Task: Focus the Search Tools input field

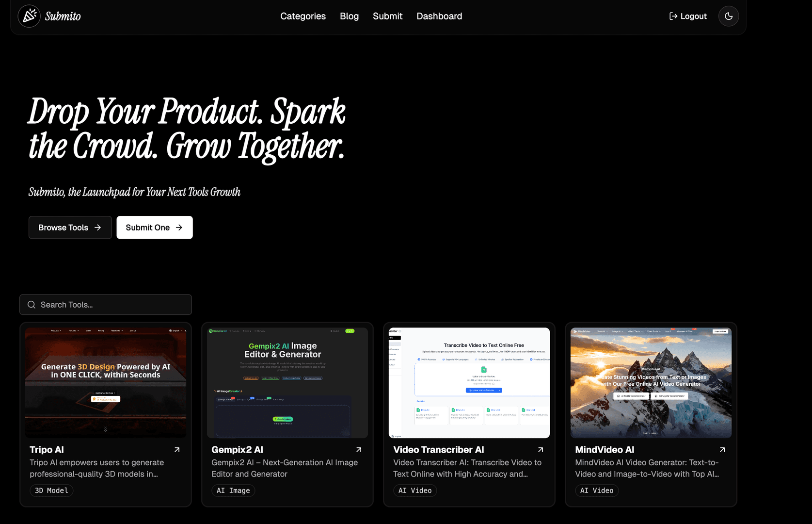Action: [x=111, y=305]
